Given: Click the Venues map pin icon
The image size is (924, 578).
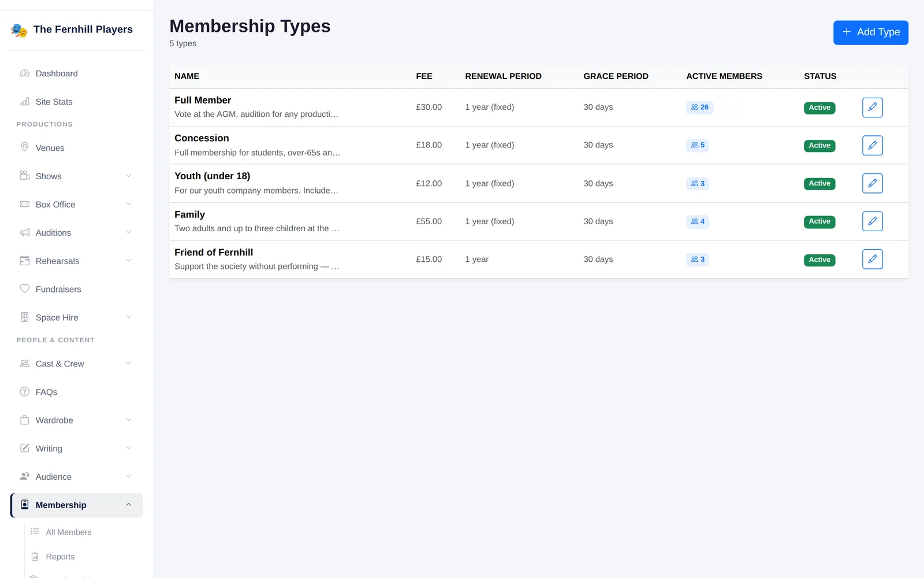Looking at the screenshot, I should (x=25, y=147).
